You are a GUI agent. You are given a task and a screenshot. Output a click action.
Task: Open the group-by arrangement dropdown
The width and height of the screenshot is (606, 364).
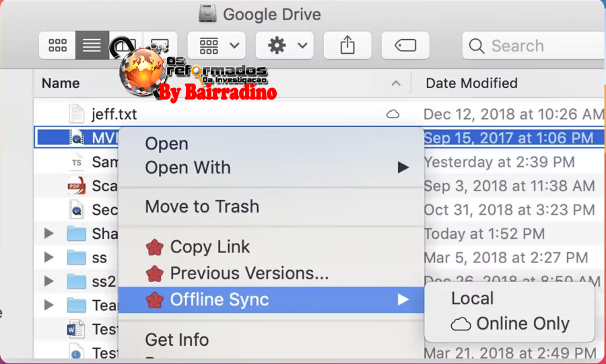coord(216,46)
